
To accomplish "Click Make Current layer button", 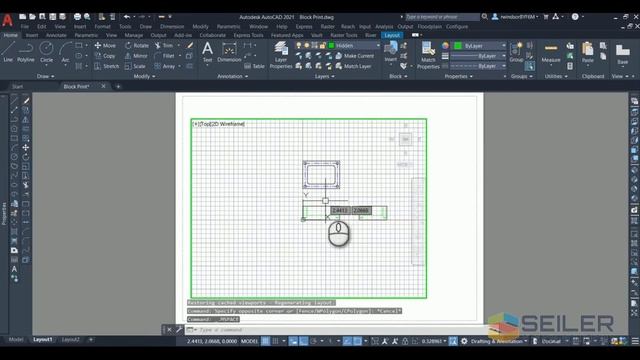I will [355, 56].
